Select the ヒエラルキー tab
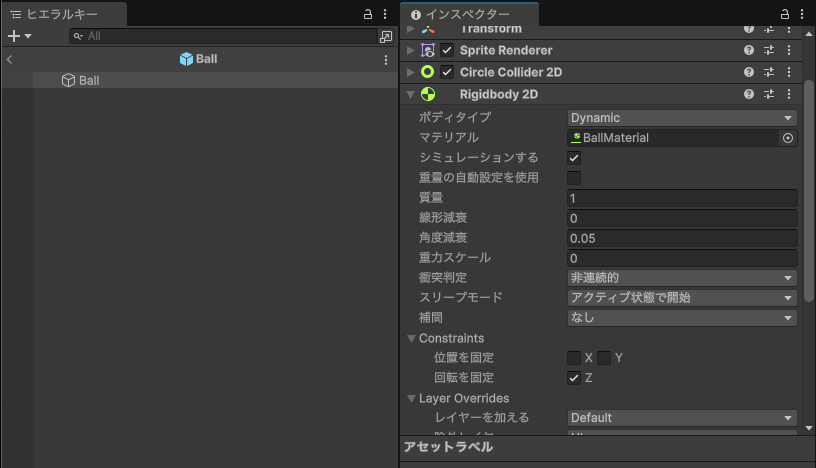The image size is (816, 468). point(63,14)
